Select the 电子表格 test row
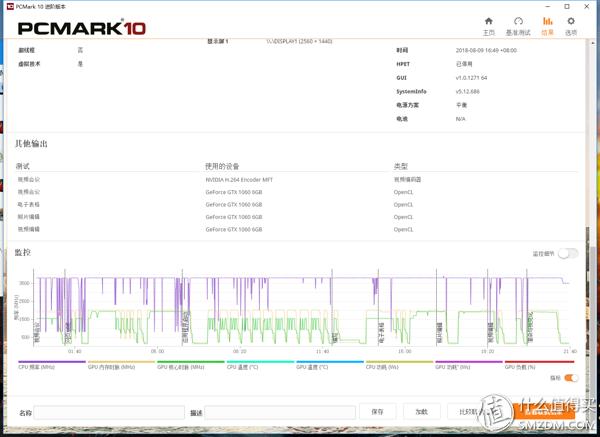This screenshot has height=437, width=600. (29, 205)
